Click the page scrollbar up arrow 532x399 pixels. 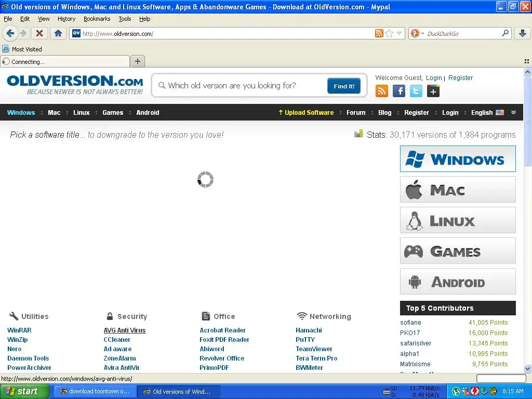(527, 72)
